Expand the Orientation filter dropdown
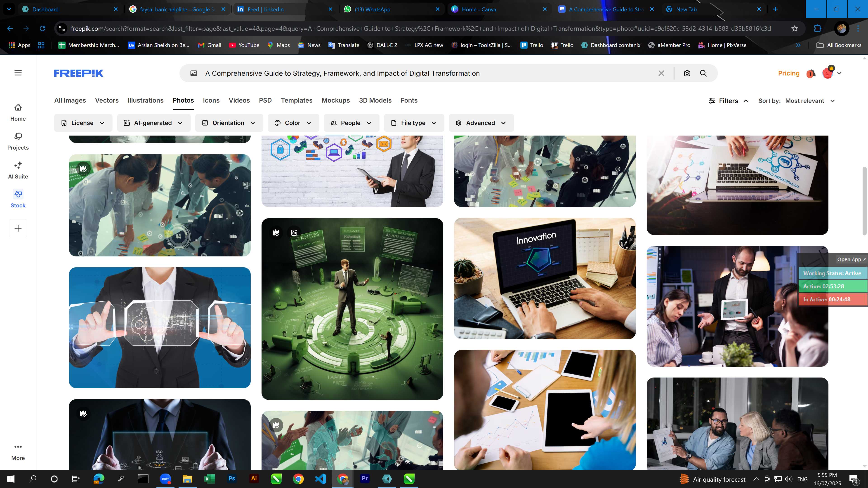 point(229,123)
